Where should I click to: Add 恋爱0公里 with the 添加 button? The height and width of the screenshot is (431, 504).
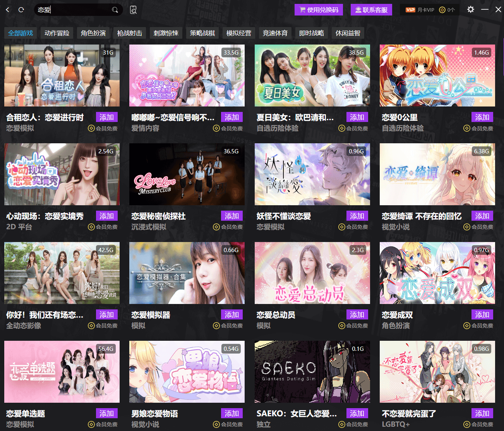482,117
